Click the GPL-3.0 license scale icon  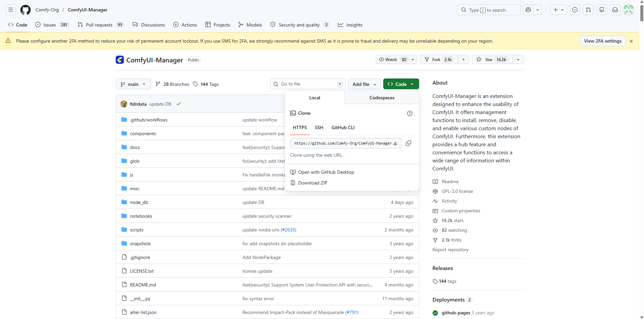435,191
